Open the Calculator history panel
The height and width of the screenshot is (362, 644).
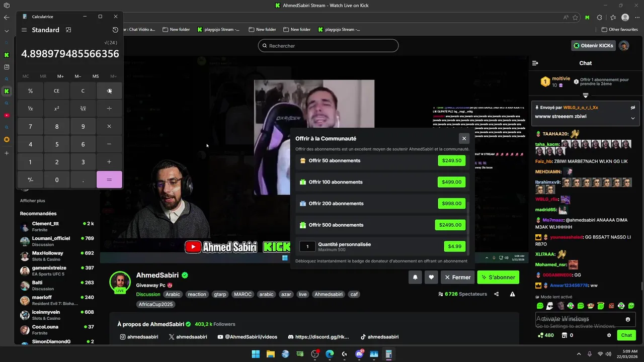pos(115,30)
